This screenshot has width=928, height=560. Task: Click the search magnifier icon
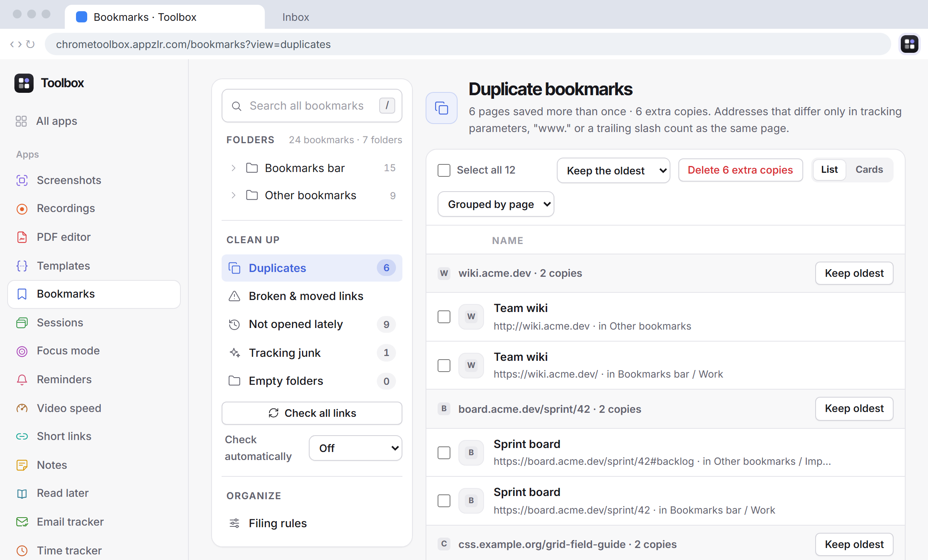[x=237, y=106]
